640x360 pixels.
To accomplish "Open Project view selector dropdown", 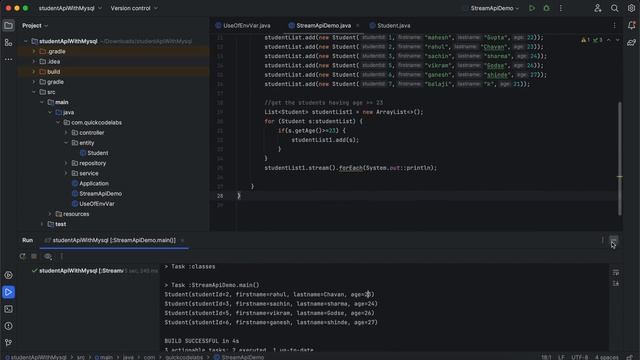I will pos(35,26).
